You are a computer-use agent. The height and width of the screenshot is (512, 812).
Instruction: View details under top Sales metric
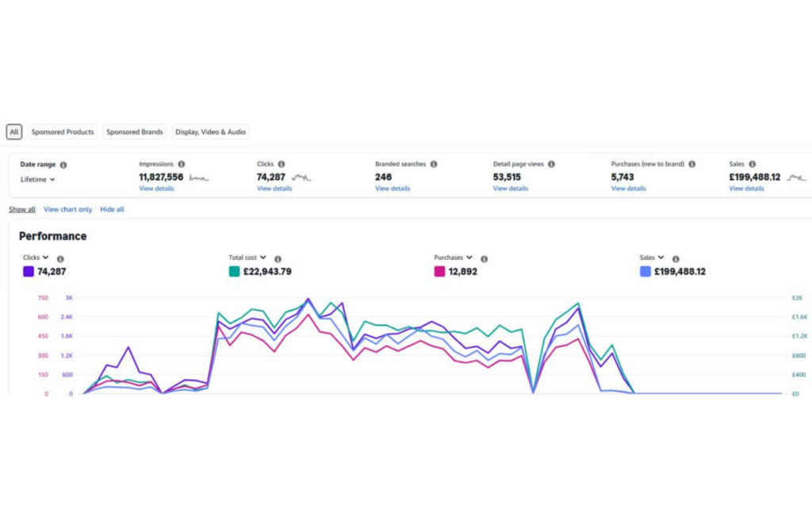click(747, 189)
